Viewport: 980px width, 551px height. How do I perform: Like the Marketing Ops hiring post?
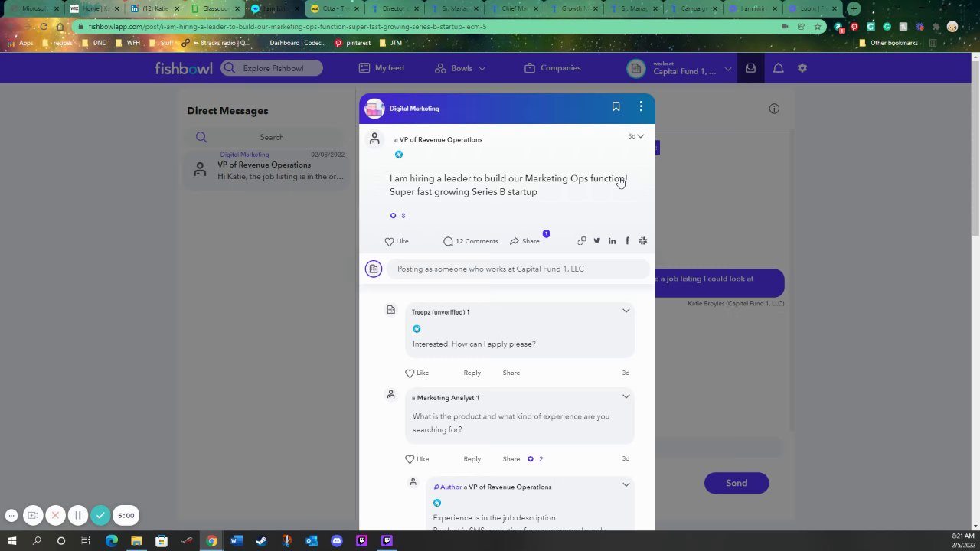point(397,241)
